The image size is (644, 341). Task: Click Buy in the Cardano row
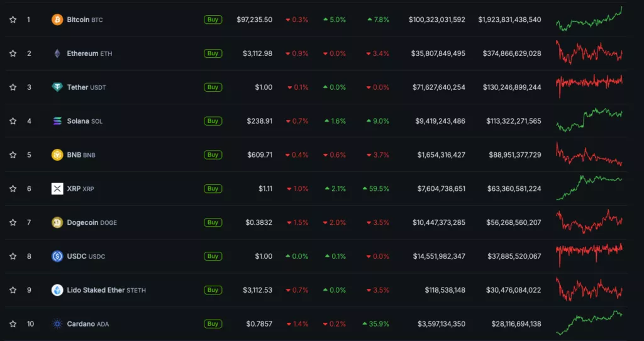213,324
